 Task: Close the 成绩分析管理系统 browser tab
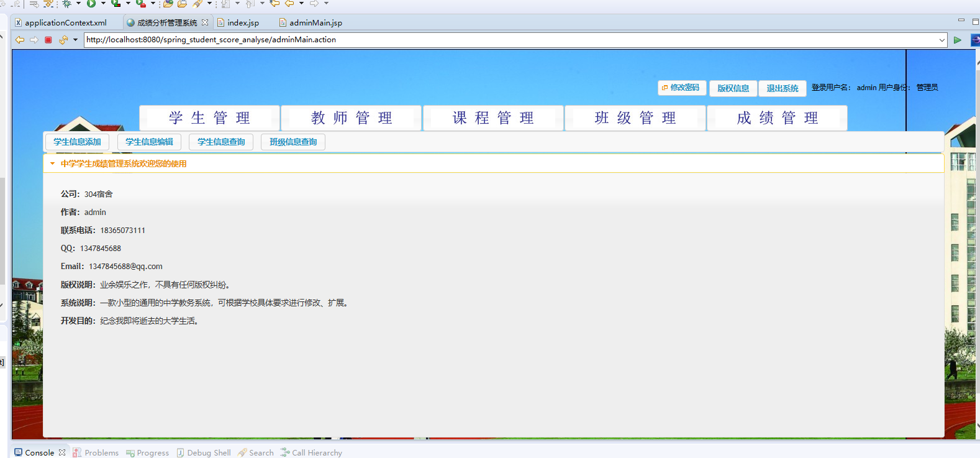click(205, 22)
